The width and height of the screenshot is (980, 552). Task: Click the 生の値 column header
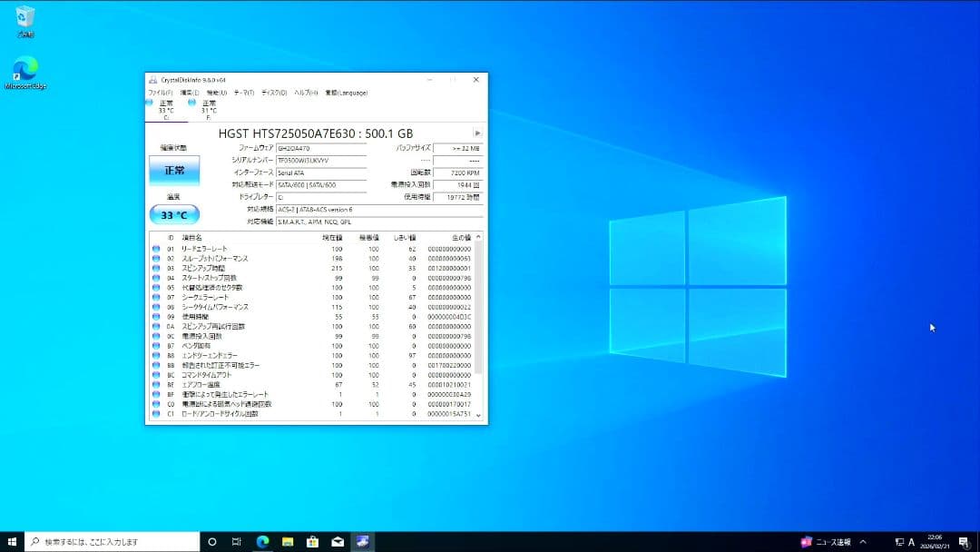(461, 238)
